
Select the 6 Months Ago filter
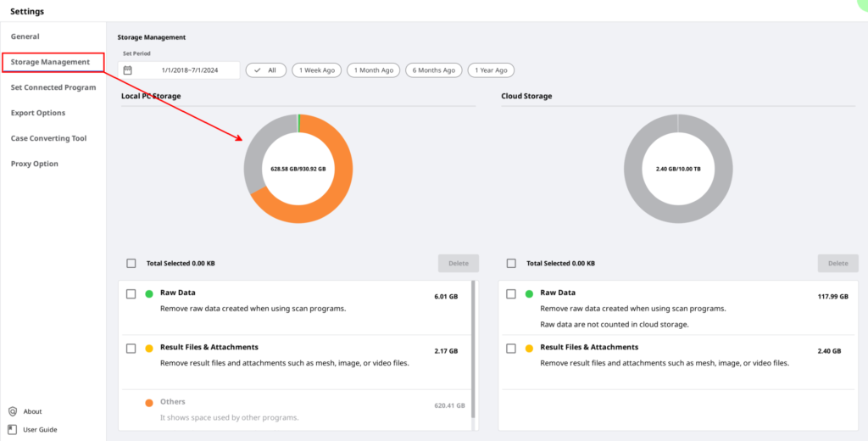433,70
